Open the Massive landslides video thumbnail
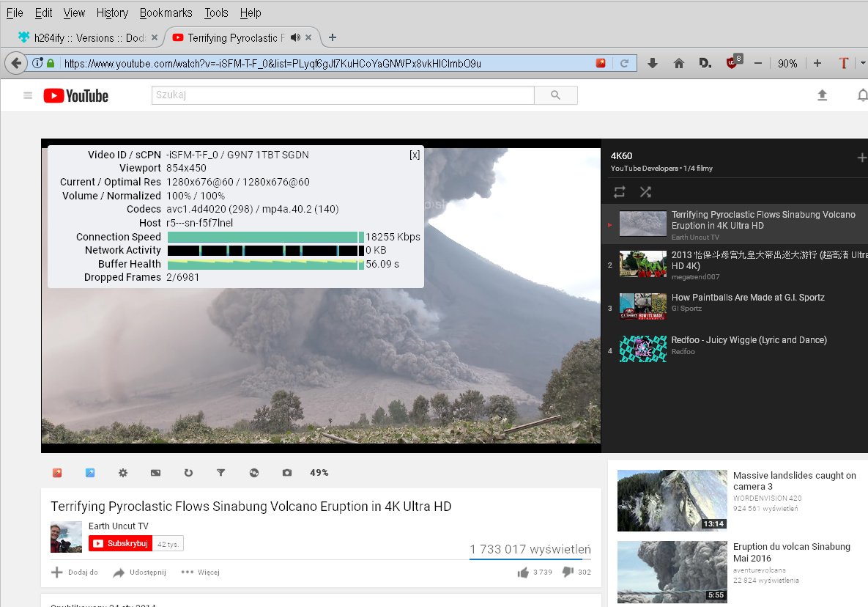 coord(672,501)
